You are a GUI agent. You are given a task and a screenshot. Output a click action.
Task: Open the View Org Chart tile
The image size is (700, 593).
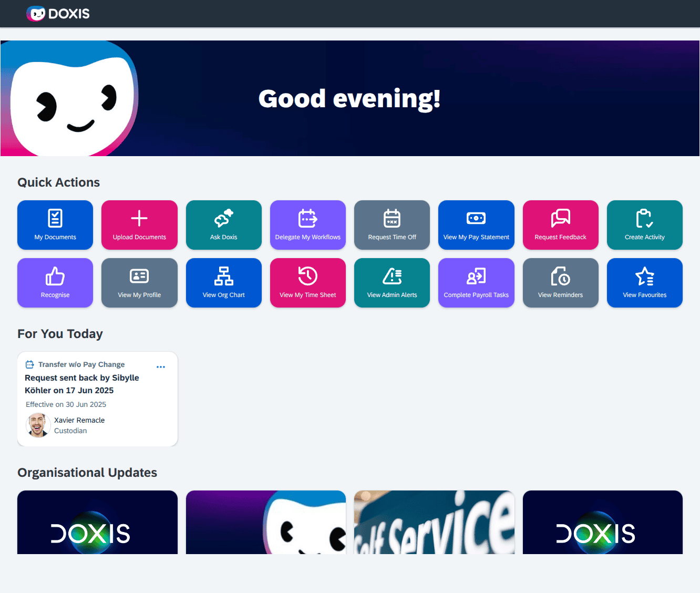[224, 283]
